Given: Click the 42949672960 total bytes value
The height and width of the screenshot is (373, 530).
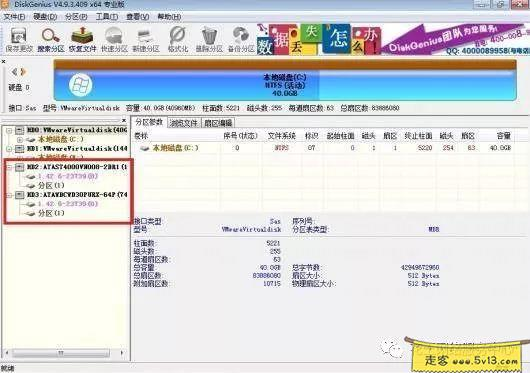Looking at the screenshot, I should 419,268.
